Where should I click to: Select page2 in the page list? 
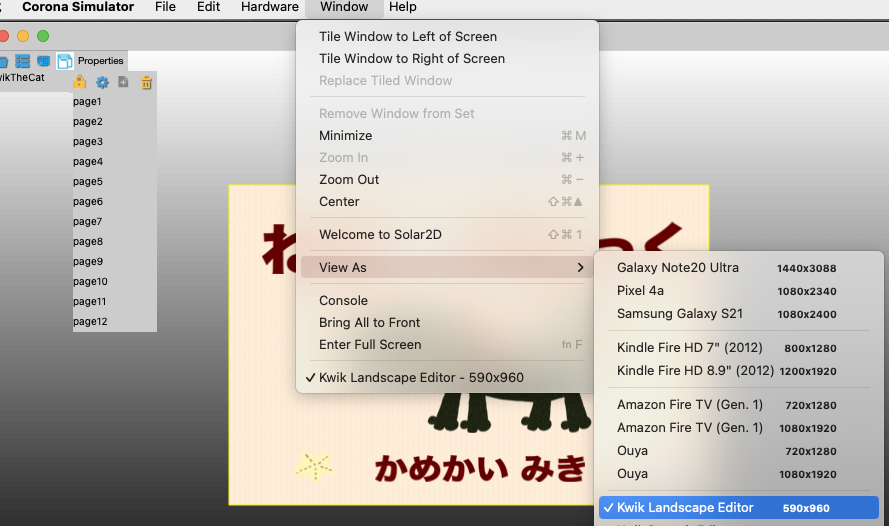(x=88, y=121)
